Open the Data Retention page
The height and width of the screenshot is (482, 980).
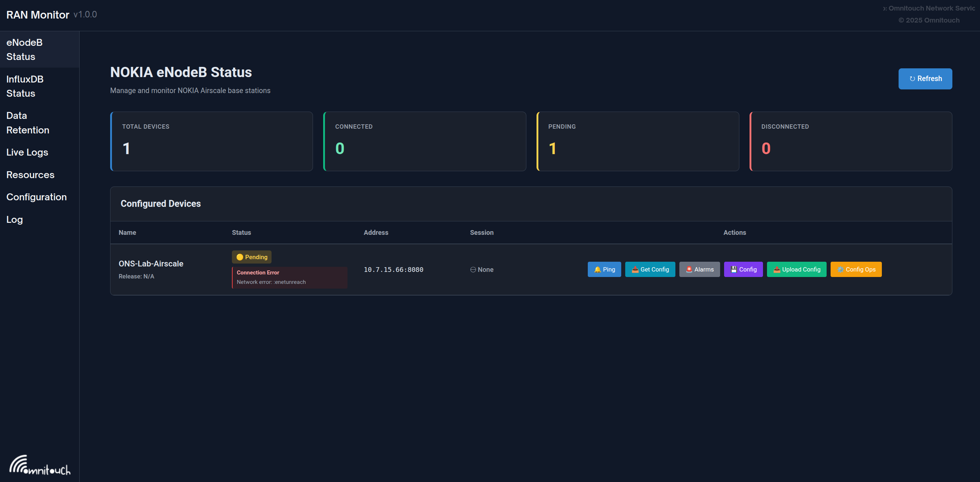(40, 123)
